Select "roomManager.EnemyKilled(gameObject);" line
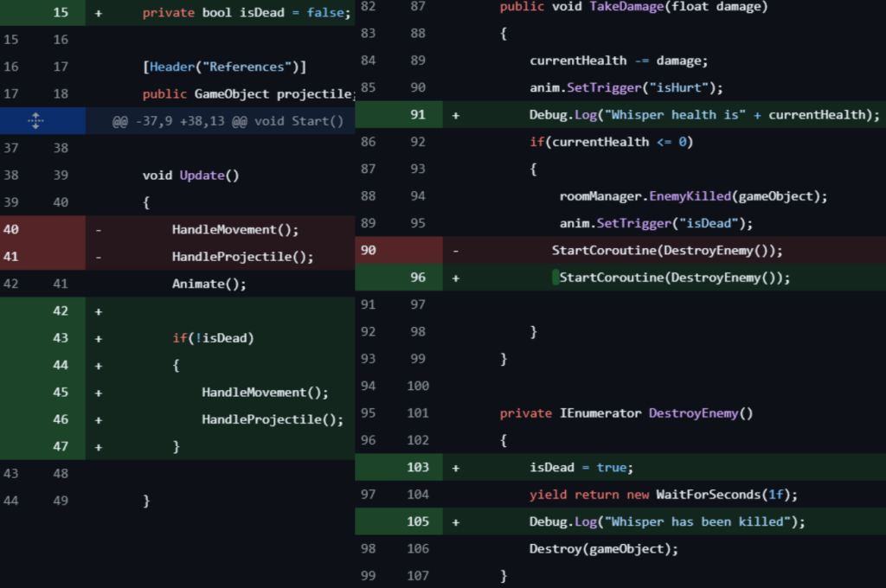This screenshot has width=886, height=588. (x=693, y=196)
